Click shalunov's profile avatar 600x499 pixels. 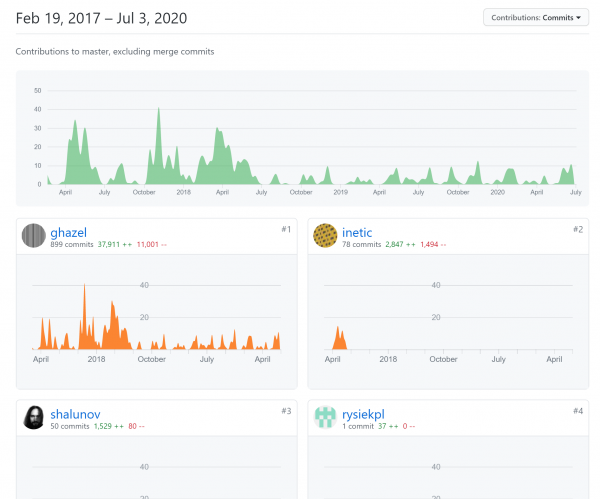(33, 417)
